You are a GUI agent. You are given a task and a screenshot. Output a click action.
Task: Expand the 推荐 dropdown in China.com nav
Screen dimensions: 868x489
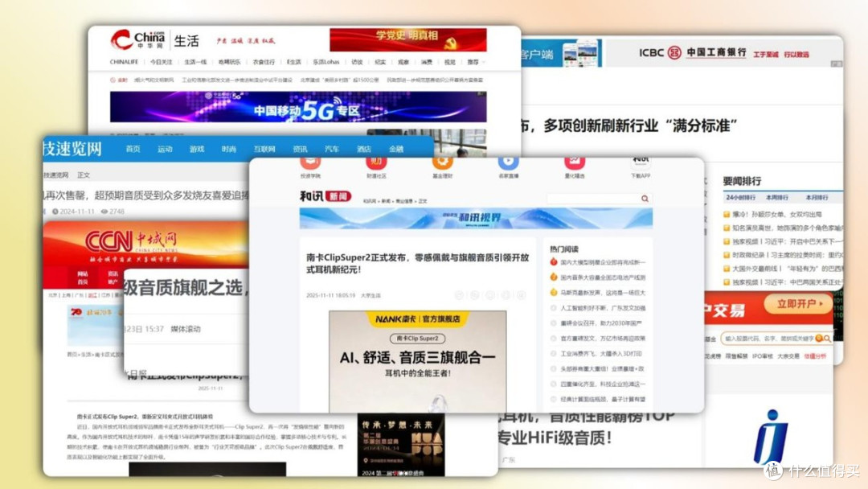click(x=476, y=62)
